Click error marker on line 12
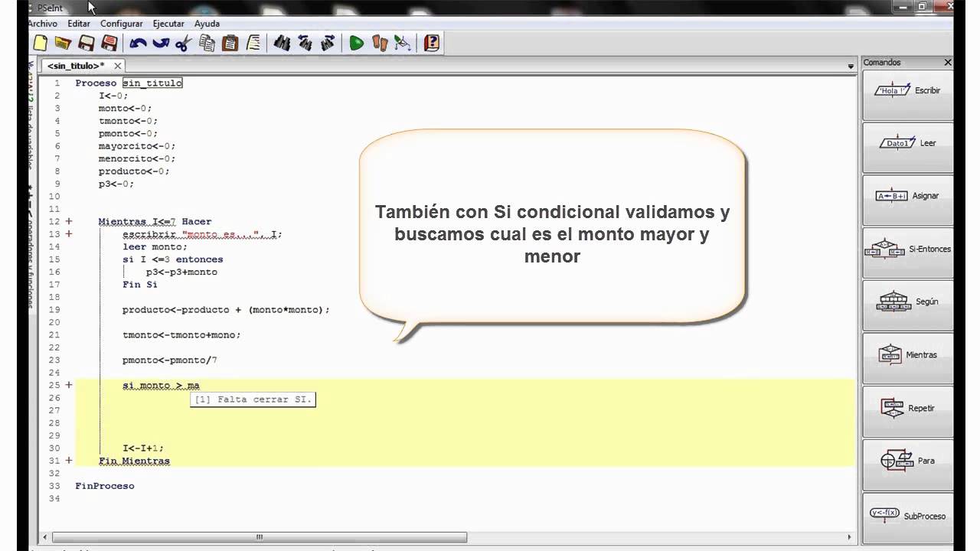The image size is (980, 551). click(68, 221)
